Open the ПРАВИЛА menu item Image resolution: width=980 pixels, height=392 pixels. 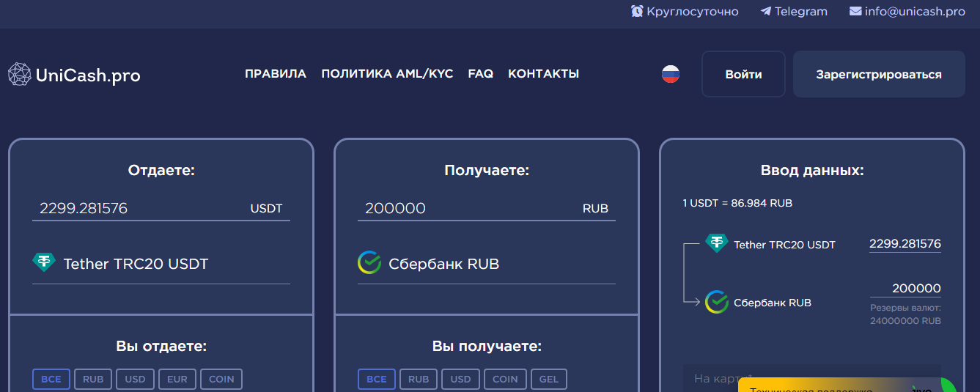[x=276, y=74]
